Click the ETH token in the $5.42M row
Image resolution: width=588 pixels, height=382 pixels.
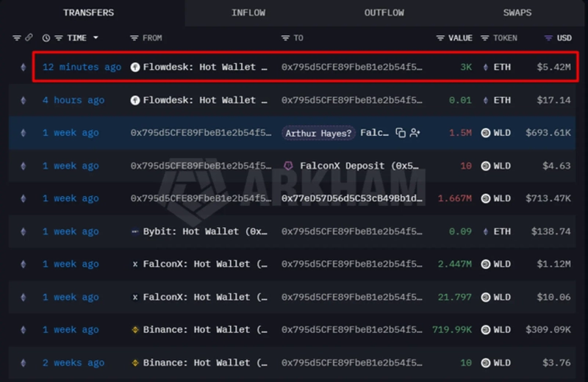(502, 67)
